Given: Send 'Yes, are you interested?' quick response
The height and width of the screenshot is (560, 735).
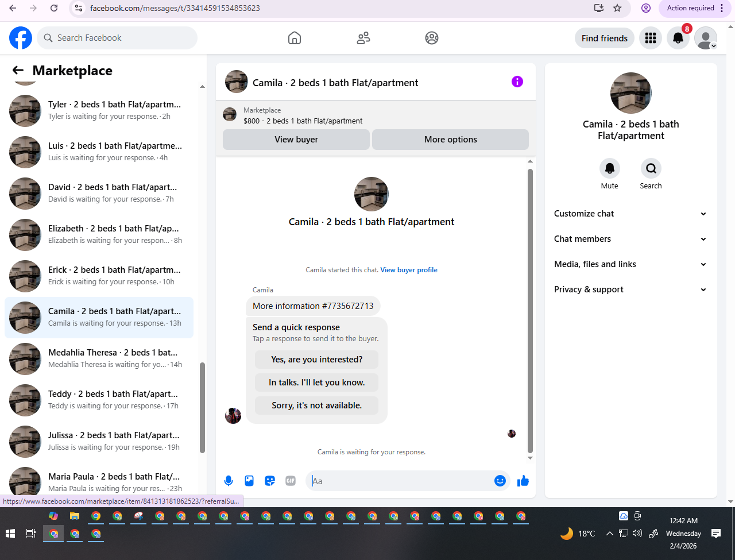Looking at the screenshot, I should (316, 360).
